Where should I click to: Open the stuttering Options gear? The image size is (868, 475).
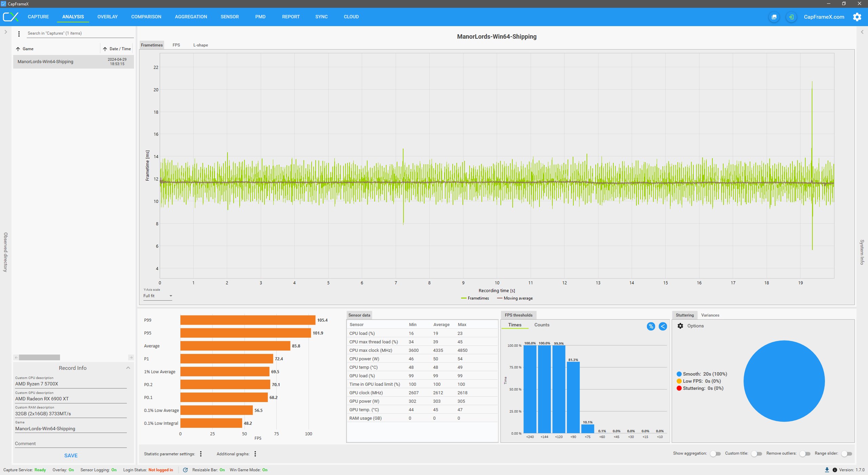(680, 326)
